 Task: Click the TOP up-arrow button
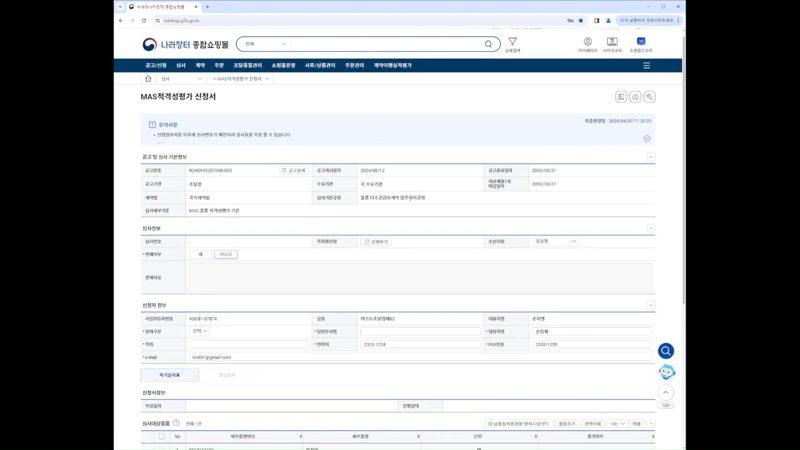click(x=666, y=392)
